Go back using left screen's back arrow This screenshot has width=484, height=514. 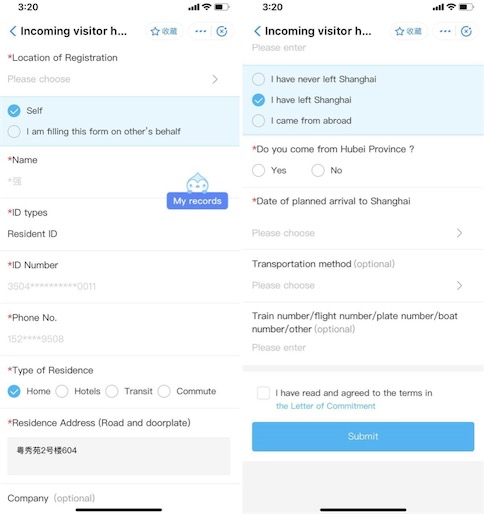[13, 31]
